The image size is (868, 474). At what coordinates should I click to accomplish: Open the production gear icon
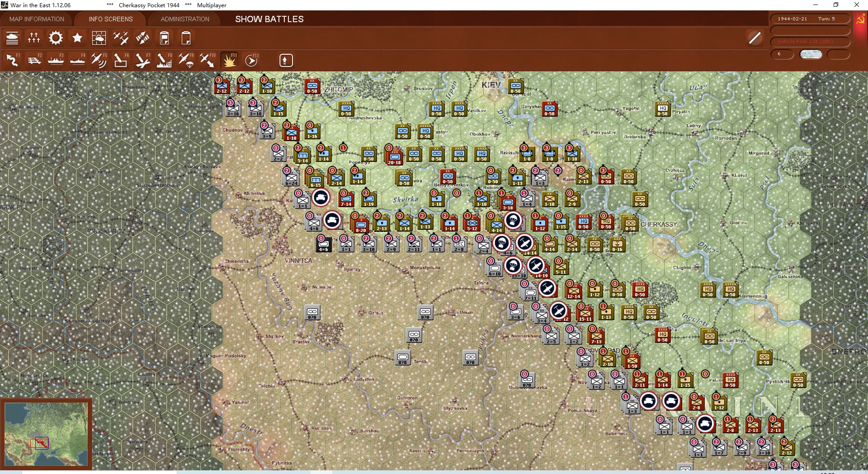(x=56, y=38)
